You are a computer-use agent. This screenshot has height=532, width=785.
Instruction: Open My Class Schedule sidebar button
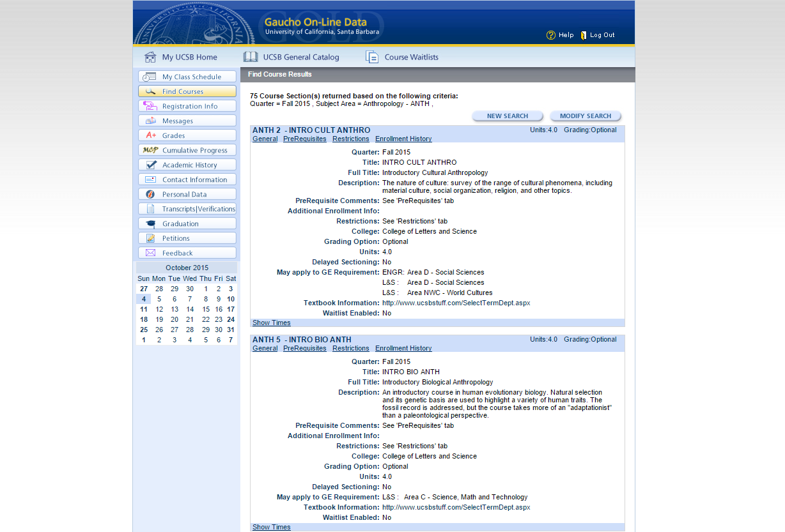[187, 77]
